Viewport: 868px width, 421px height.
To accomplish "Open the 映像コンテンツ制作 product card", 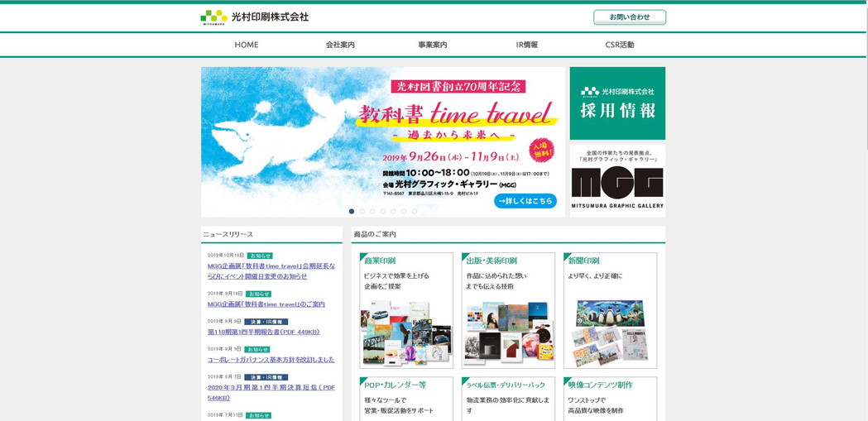I will [x=610, y=399].
